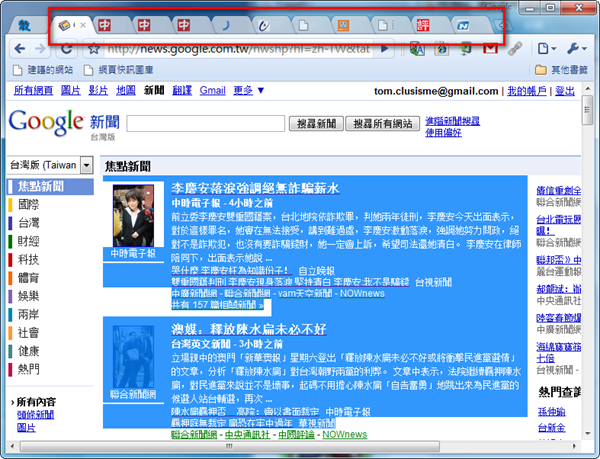Open the 地圖 link
The image size is (600, 459).
(x=126, y=91)
